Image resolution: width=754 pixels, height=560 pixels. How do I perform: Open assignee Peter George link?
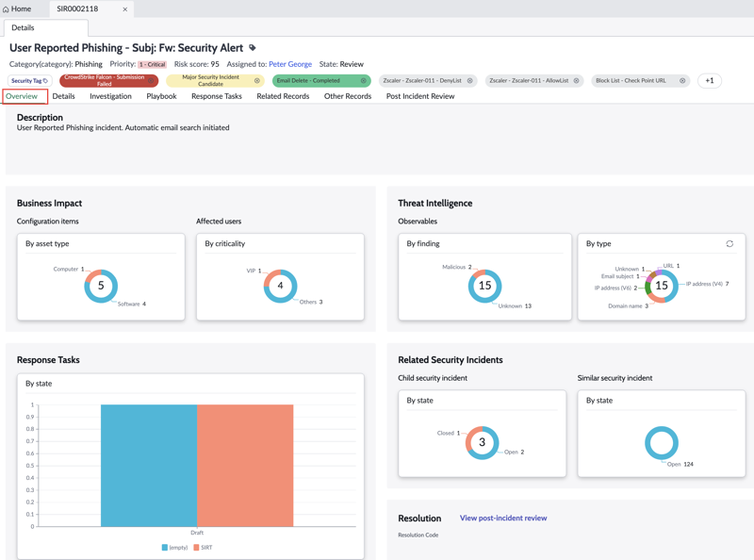pos(290,64)
